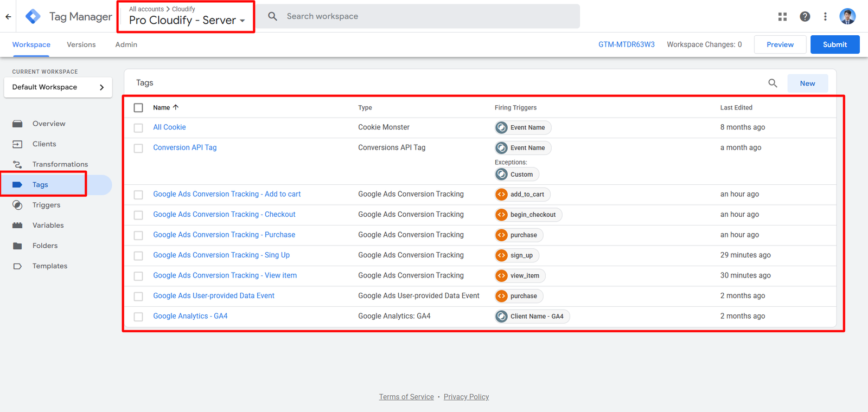Open the help question mark icon
This screenshot has height=412, width=868.
[805, 17]
